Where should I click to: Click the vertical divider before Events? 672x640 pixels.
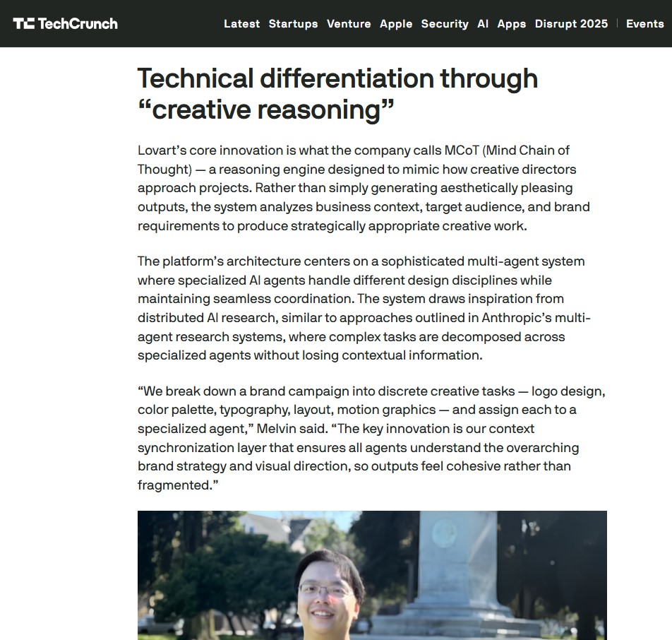(x=618, y=23)
